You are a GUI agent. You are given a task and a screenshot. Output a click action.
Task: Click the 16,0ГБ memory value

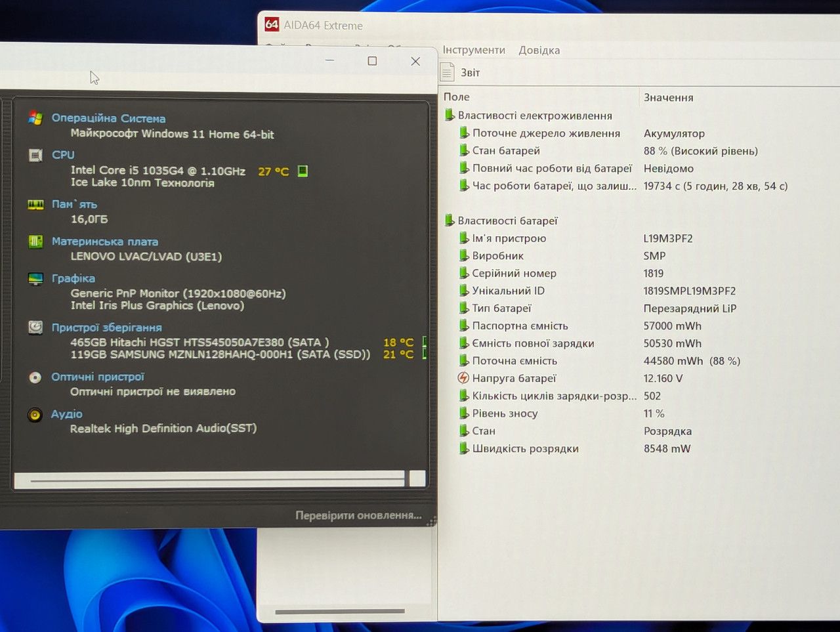tap(89, 219)
